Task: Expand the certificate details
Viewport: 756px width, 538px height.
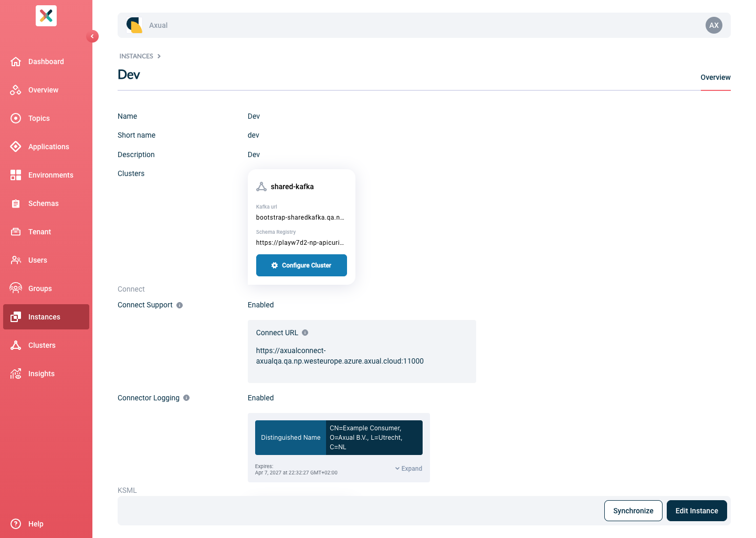Action: point(408,469)
